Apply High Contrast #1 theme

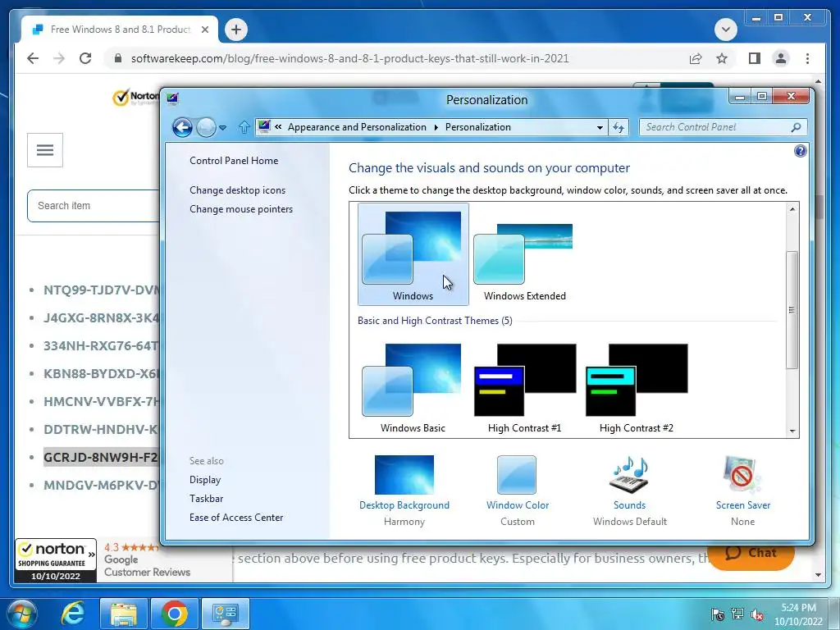(524, 386)
